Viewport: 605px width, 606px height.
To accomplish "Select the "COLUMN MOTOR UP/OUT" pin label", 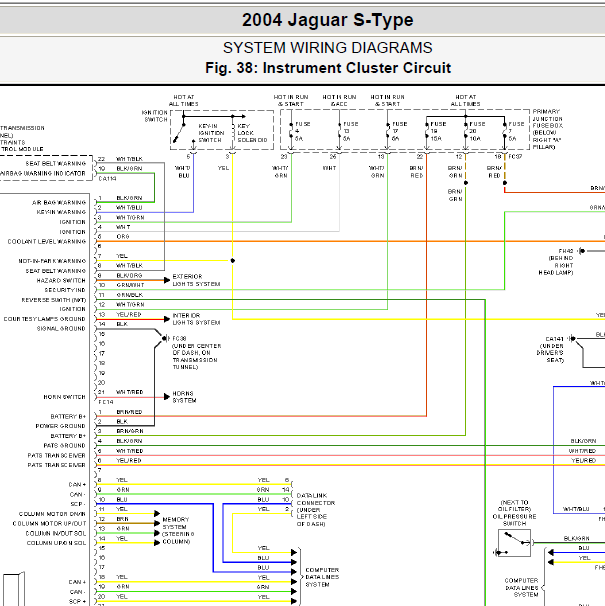I will [49, 524].
